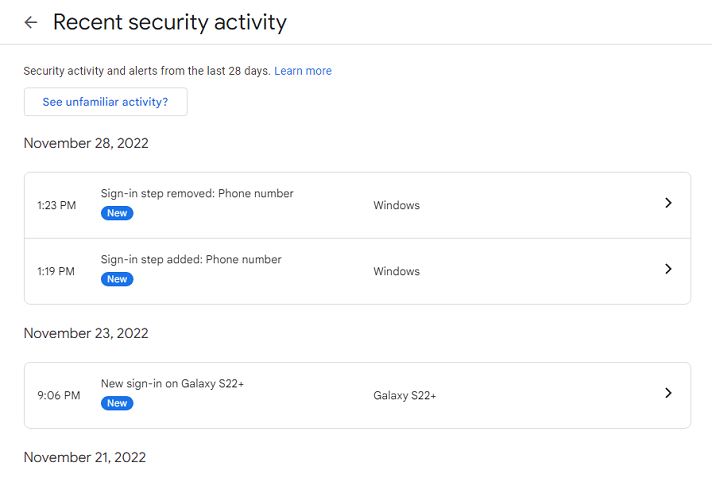Open chevron for Sign-in step removed entry
The image size is (712, 482).
(x=668, y=203)
